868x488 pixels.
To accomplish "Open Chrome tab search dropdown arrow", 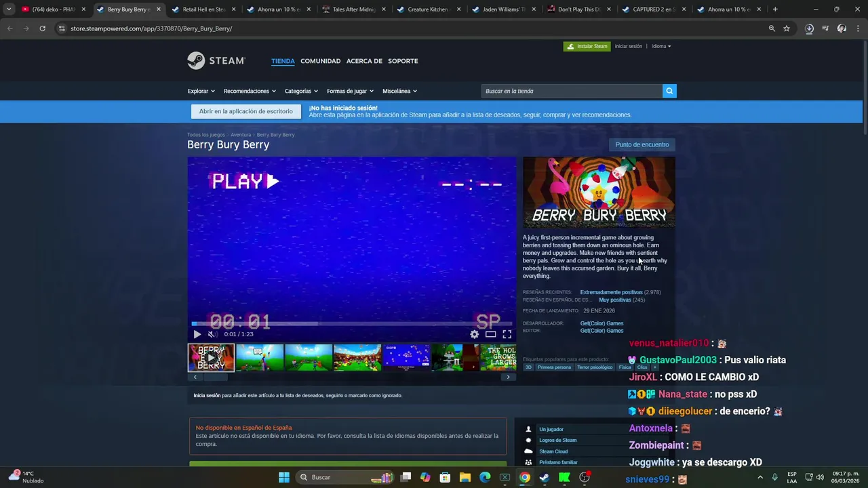I will coord(9,9).
